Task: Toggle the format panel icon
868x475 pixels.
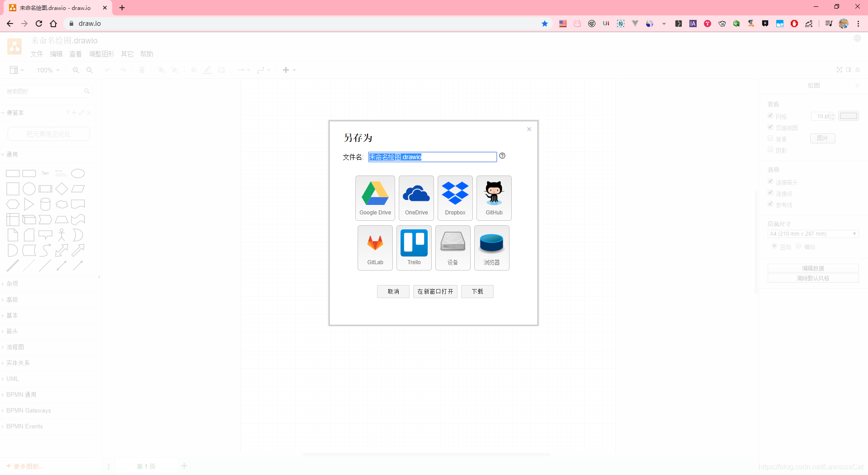Action: point(849,70)
